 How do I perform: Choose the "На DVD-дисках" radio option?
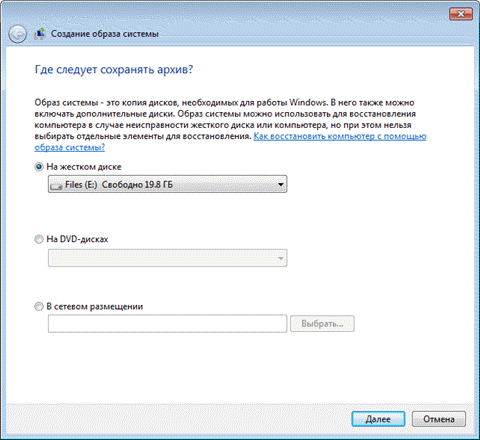39,239
